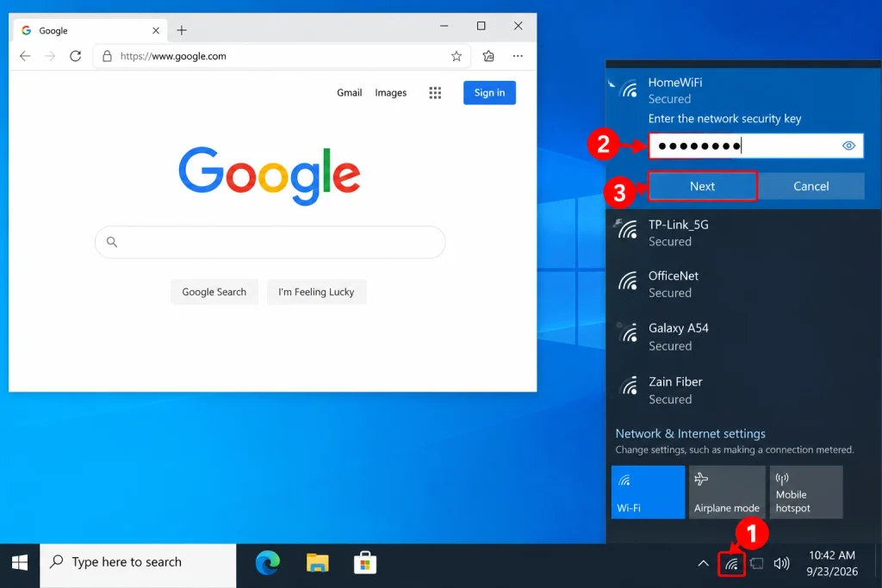This screenshot has height=588, width=882.
Task: Click the network security key field
Action: 756,146
